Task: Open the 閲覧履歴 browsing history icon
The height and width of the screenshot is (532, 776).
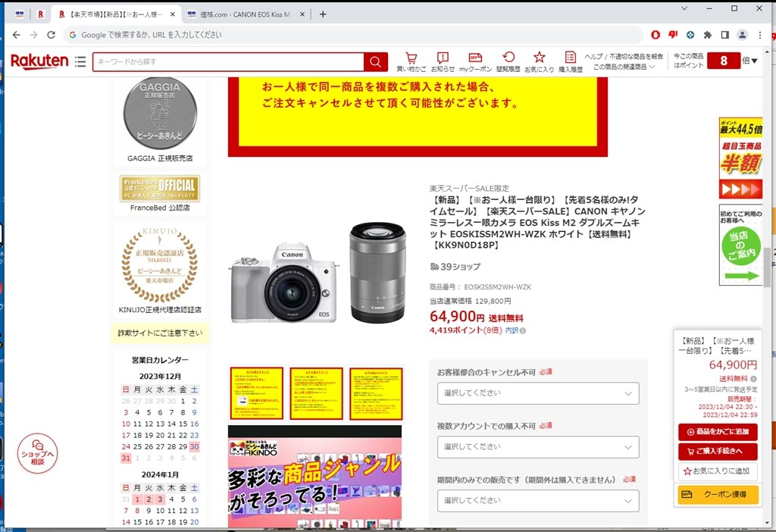Action: point(508,61)
